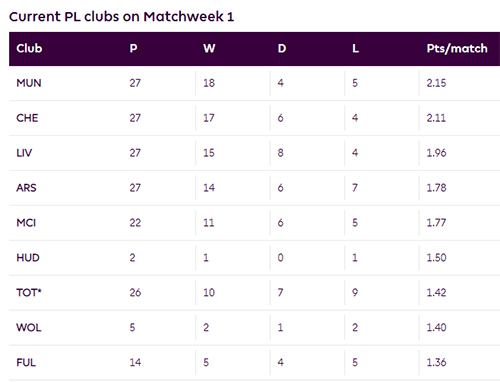The image size is (500, 382).
Task: Click the 2.15 points per match value
Action: [436, 83]
